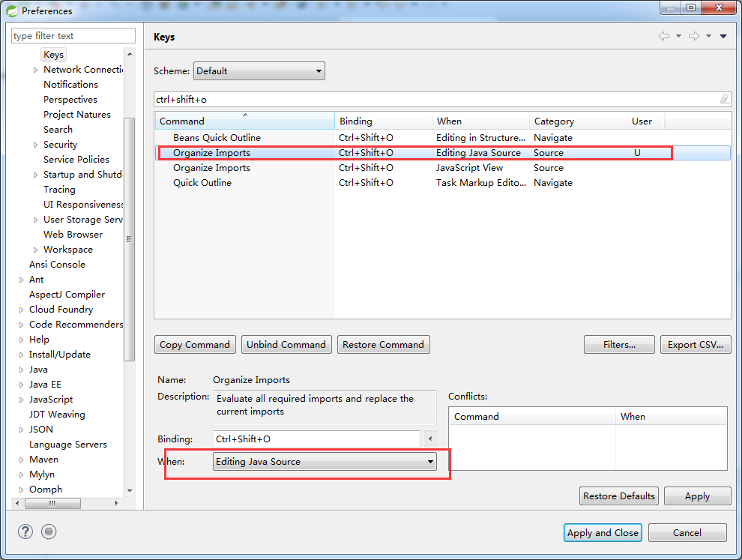This screenshot has height=560, width=742.
Task: Click the Copy Command button
Action: [x=194, y=345]
